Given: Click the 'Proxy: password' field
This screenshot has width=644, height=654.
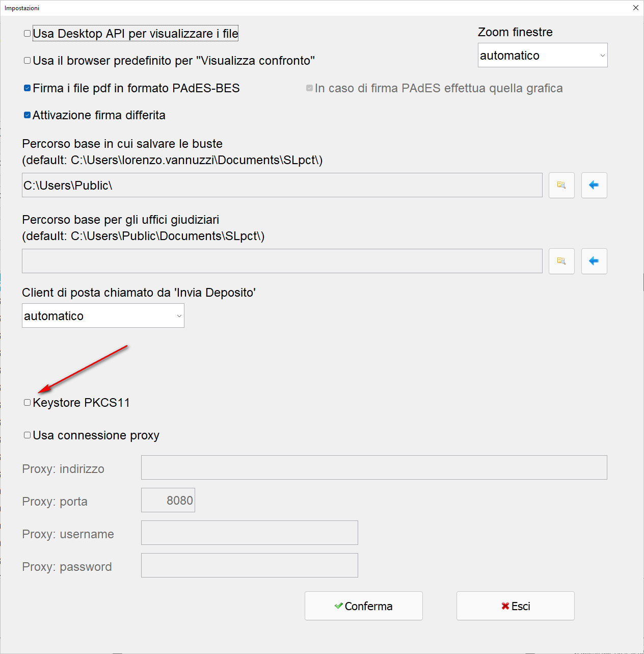Looking at the screenshot, I should [250, 565].
